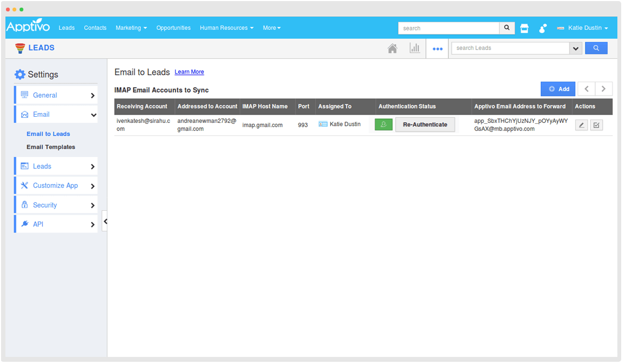The height and width of the screenshot is (364, 625).
Task: Click the checkbox icon in Actions column
Action: [597, 125]
